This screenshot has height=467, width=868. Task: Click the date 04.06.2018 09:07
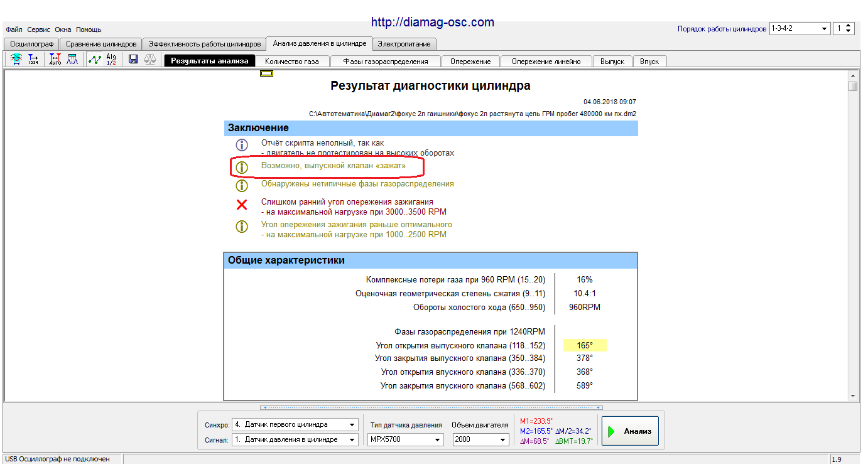click(x=609, y=102)
